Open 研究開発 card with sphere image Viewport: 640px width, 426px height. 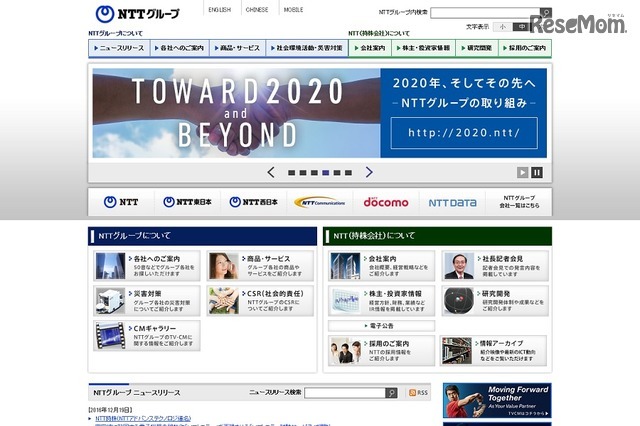[x=495, y=301]
